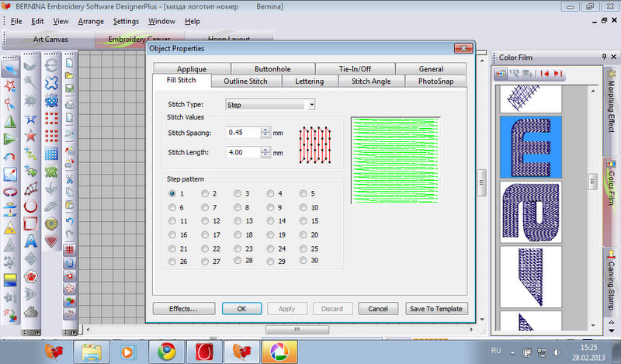Choose step pattern 13 radio button
The width and height of the screenshot is (621, 364).
(x=238, y=221)
